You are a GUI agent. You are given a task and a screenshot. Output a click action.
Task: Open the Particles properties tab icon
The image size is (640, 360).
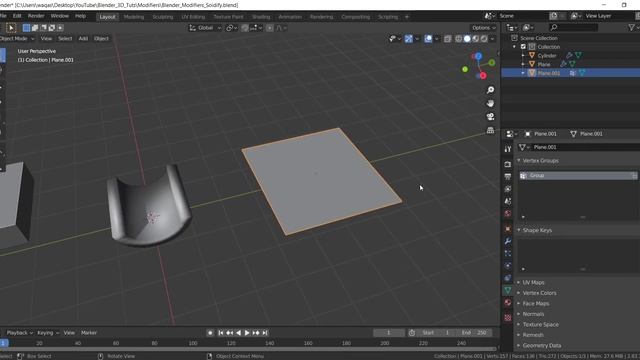(507, 253)
